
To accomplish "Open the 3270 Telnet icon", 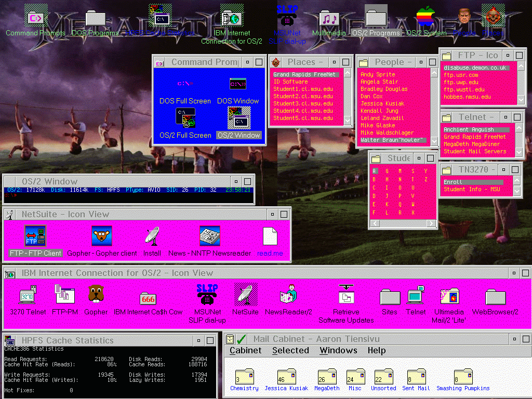I will click(28, 295).
